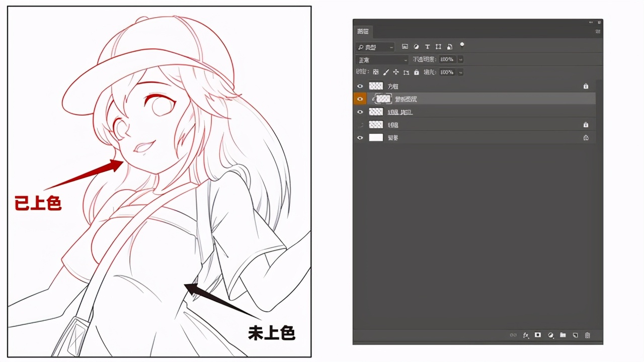Click the Background layer lock icon
The image size is (644, 362).
click(x=586, y=138)
